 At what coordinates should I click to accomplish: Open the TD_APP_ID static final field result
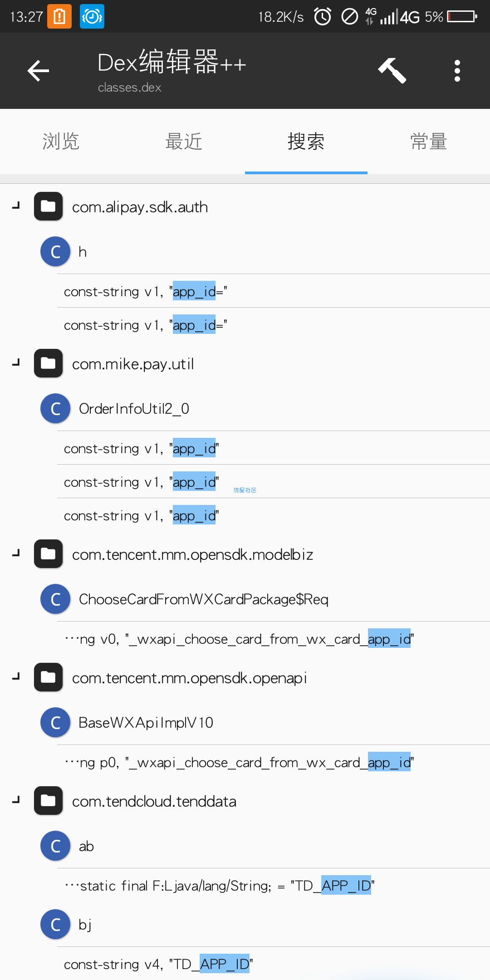tap(274, 885)
